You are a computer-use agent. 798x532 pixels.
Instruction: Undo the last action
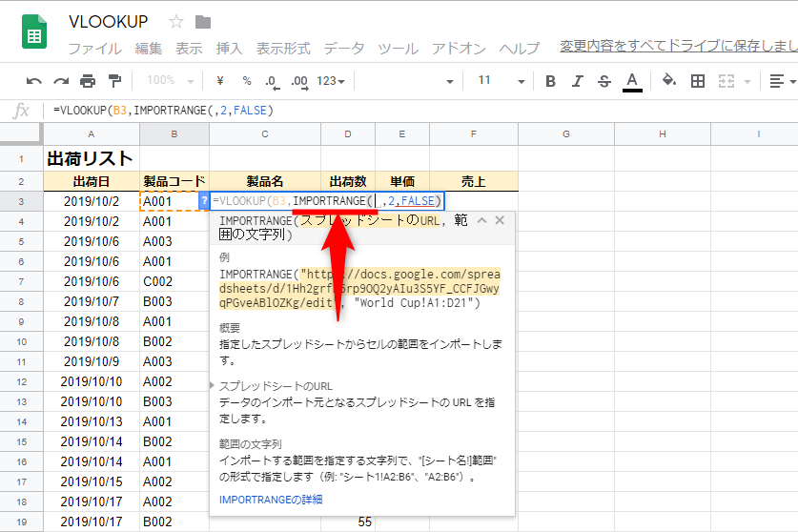point(33,81)
